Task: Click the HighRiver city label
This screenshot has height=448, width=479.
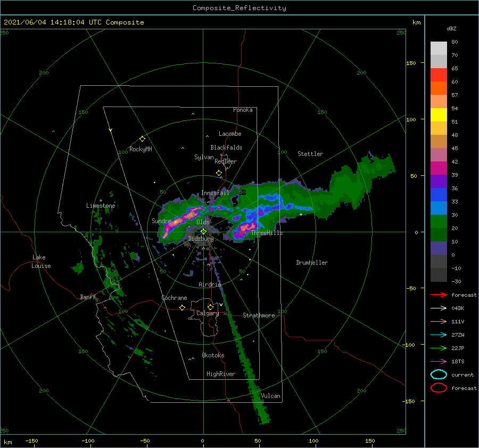Action: 221,374
